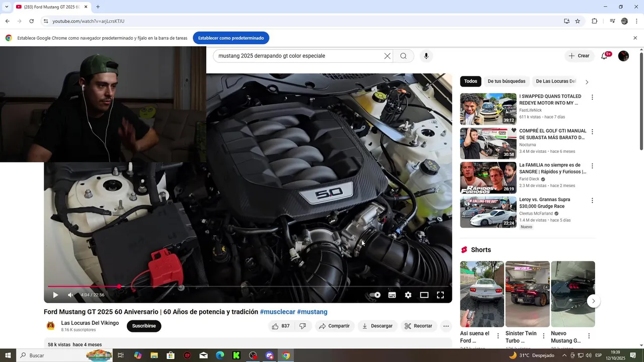Show more filter chips with arrow
The width and height of the screenshot is (644, 362).
click(587, 82)
